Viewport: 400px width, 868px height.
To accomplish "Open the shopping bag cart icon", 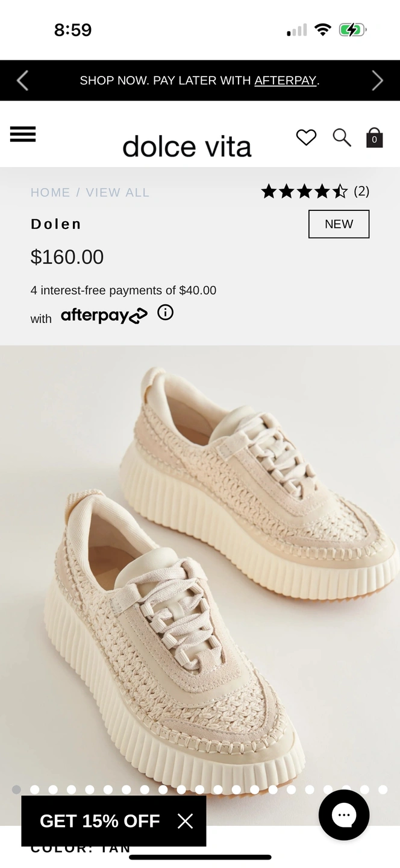I will pos(374,137).
